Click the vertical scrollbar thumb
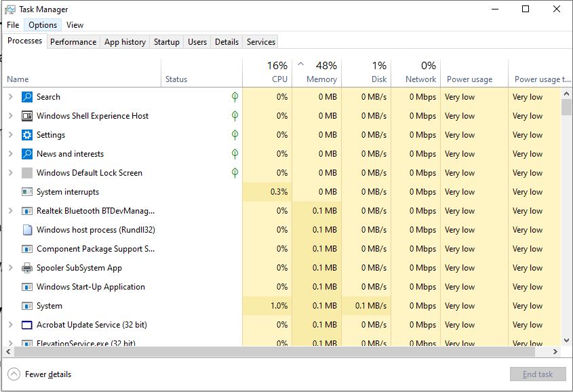This screenshot has width=573, height=392. pos(566,106)
